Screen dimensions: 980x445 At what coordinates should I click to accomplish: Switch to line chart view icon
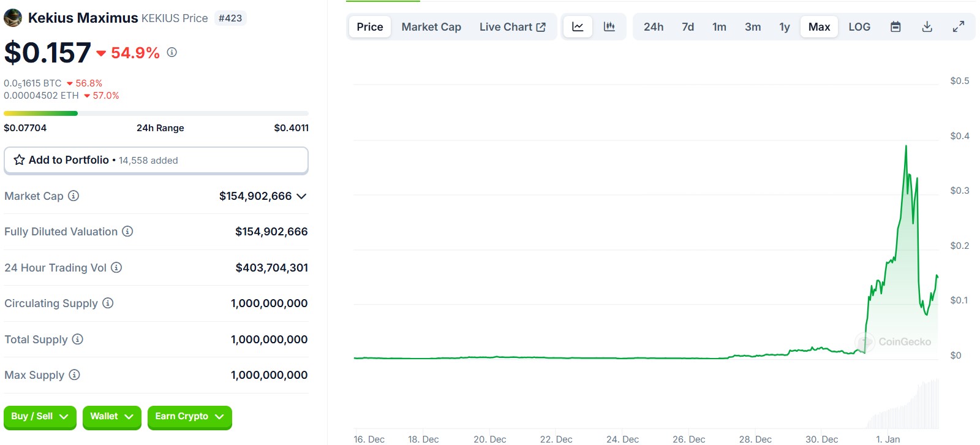pyautogui.click(x=578, y=27)
